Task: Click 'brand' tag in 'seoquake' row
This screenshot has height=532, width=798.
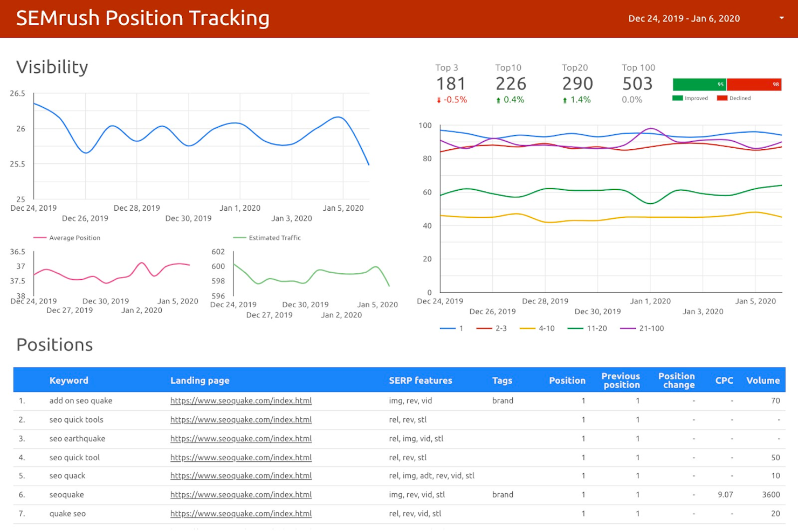Action: click(x=503, y=495)
